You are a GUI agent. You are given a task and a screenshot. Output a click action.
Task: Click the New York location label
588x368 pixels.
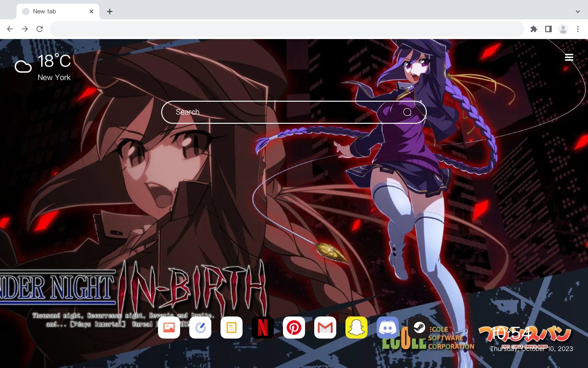point(54,77)
